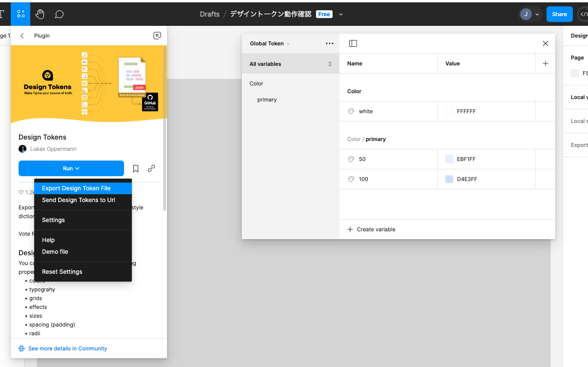The image size is (588, 367).
Task: Select the Plugins tool icon in the toolbar
Action: pyautogui.click(x=20, y=14)
